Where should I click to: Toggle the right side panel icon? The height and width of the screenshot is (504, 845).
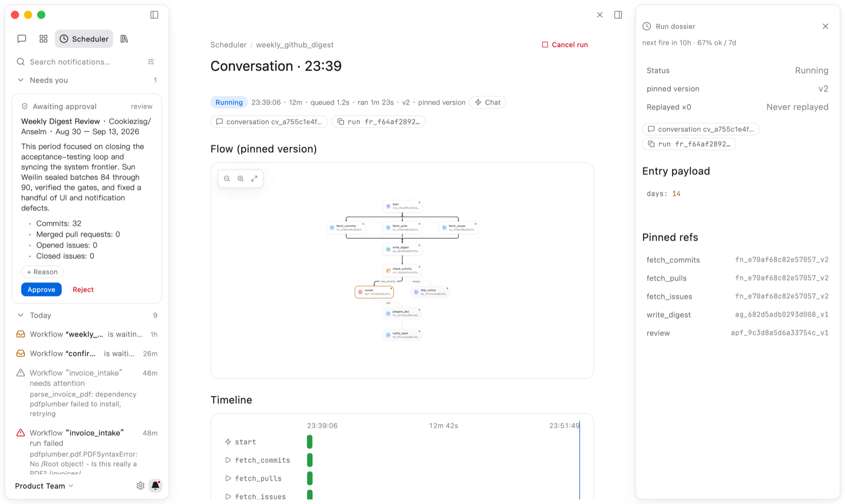click(618, 15)
